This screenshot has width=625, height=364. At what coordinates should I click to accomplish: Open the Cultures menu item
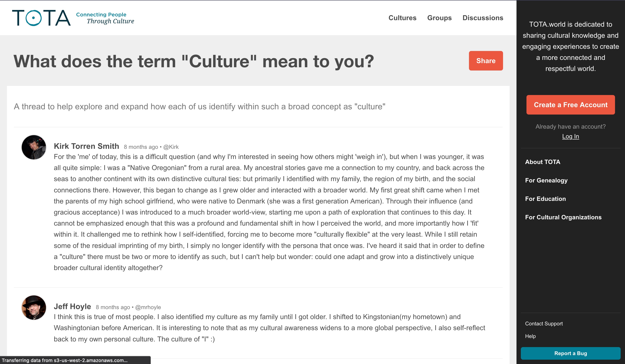[402, 18]
